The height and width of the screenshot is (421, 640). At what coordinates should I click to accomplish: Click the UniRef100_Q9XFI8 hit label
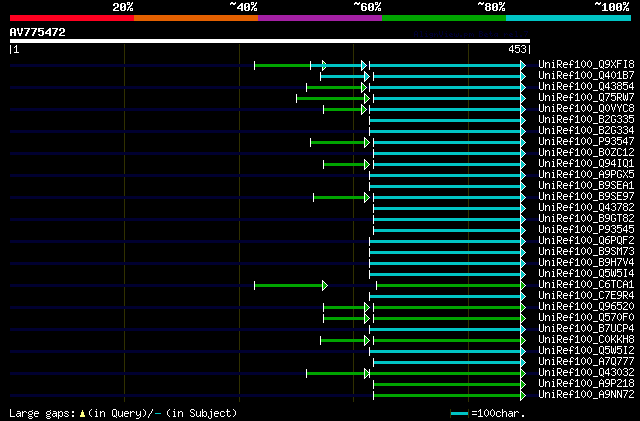point(586,65)
